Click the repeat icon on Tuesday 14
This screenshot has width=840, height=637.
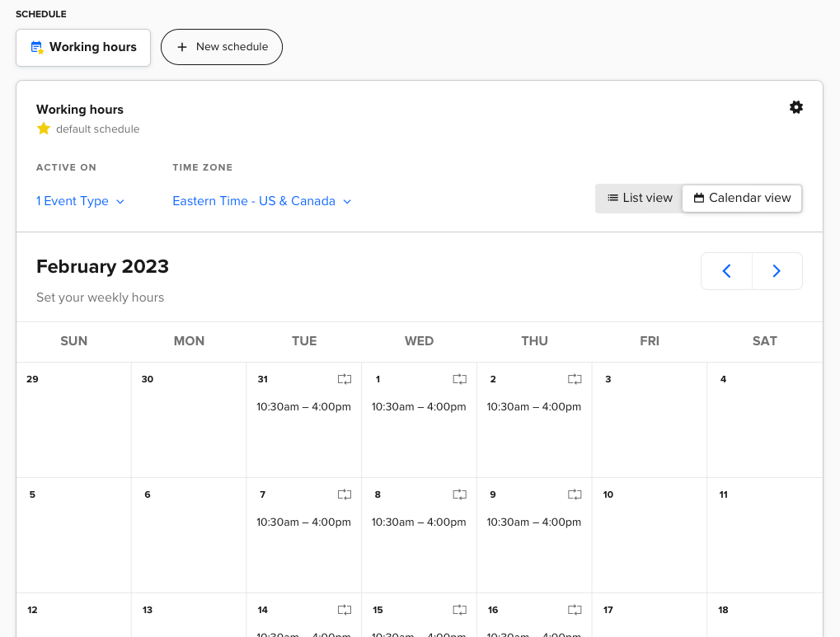tap(345, 610)
